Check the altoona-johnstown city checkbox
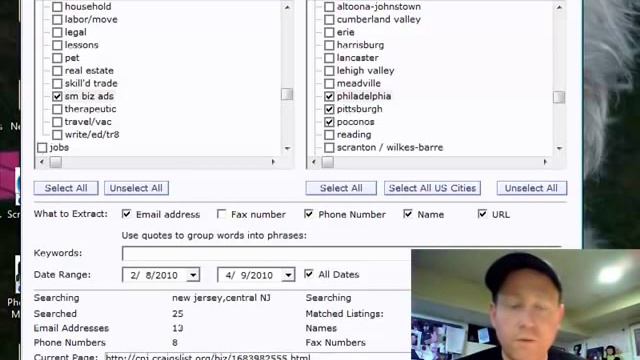The image size is (640, 360). click(329, 7)
